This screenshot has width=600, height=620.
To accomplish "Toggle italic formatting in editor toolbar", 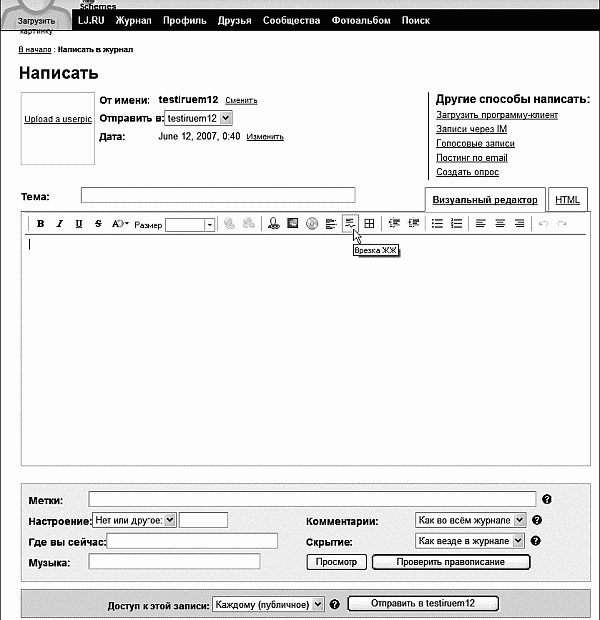I will pos(59,224).
